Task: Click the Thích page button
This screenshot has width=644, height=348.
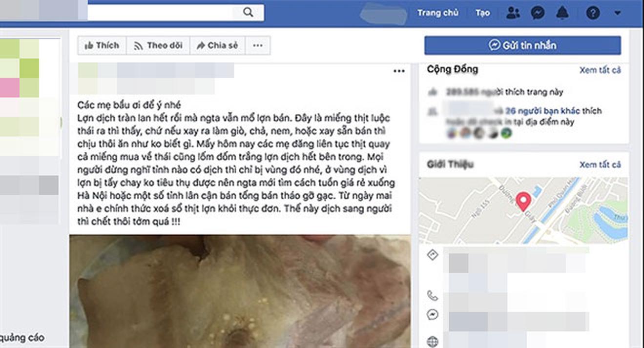Action: (x=102, y=45)
